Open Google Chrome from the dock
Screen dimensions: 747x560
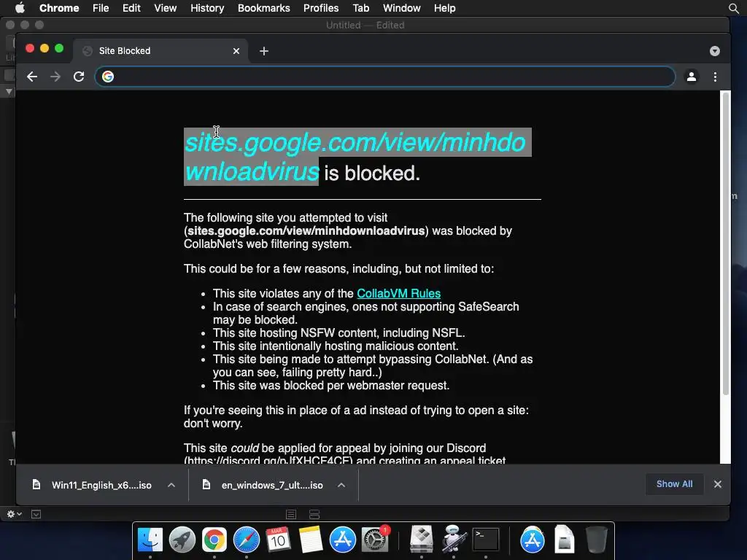click(x=214, y=540)
